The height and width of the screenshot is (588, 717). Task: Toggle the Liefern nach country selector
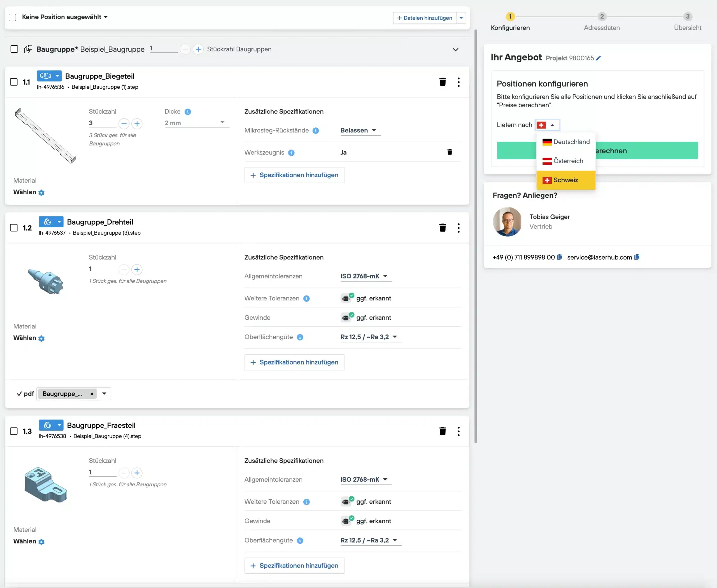pyautogui.click(x=547, y=125)
